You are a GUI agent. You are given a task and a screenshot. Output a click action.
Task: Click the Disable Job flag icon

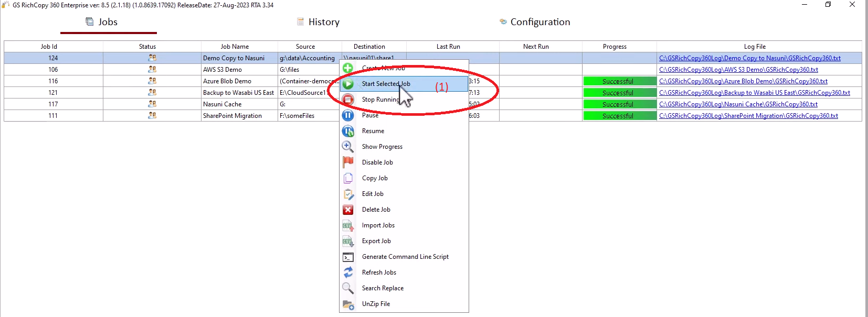[x=348, y=162]
